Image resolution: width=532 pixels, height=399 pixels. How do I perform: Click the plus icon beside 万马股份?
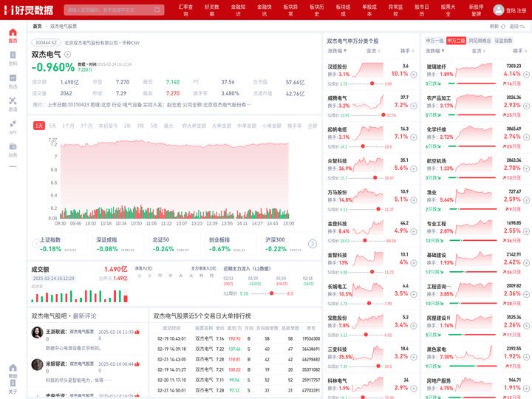pyautogui.click(x=414, y=200)
